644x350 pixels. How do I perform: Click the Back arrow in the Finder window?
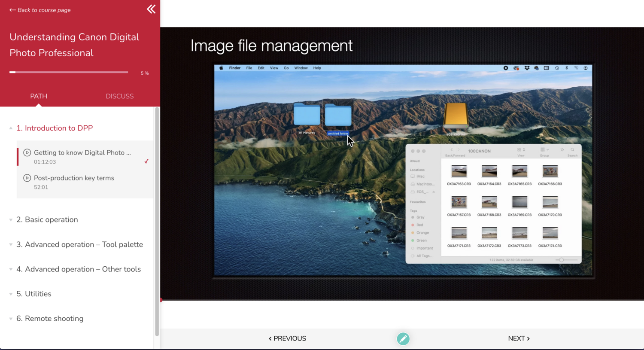452,150
